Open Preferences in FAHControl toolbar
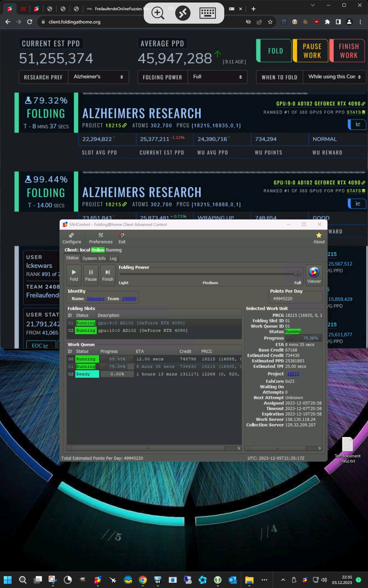Viewport: 368px width, 588px height. pyautogui.click(x=101, y=238)
